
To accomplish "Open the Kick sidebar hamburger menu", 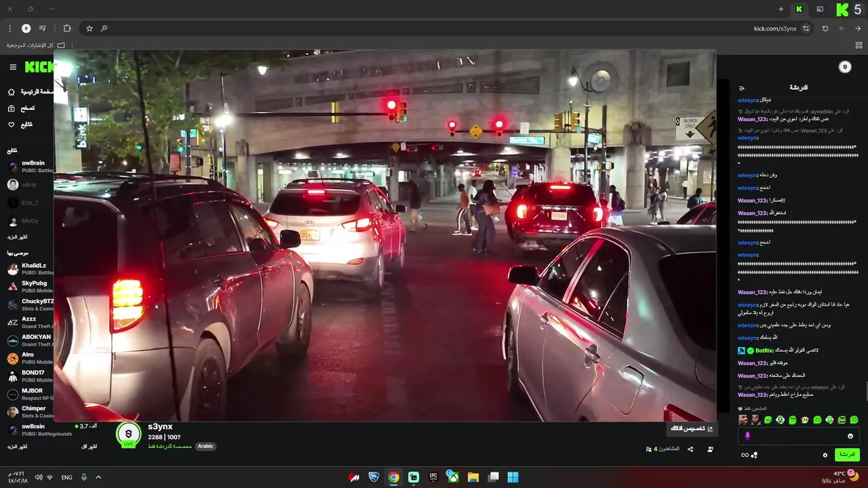I will 13,67.
